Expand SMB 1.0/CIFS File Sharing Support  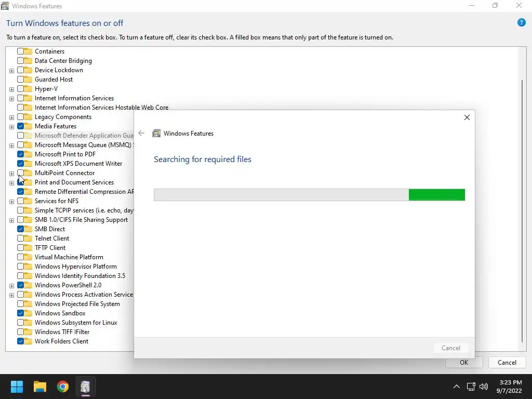[11, 220]
